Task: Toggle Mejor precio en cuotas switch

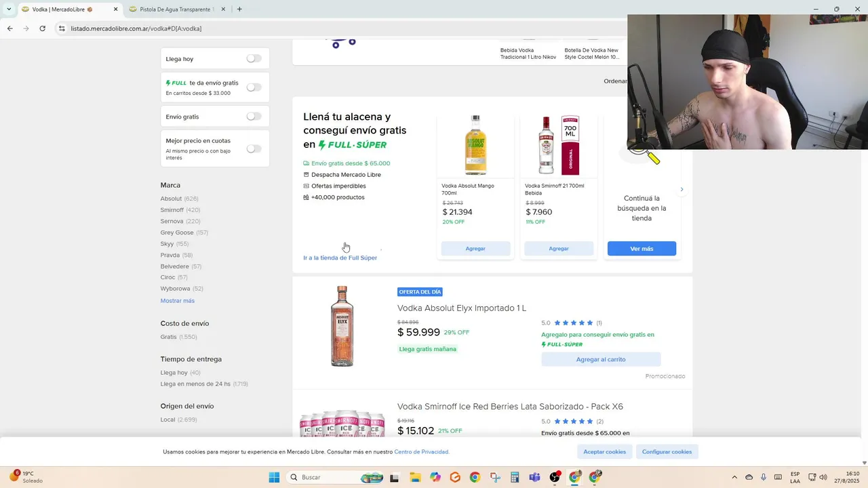Action: [254, 148]
